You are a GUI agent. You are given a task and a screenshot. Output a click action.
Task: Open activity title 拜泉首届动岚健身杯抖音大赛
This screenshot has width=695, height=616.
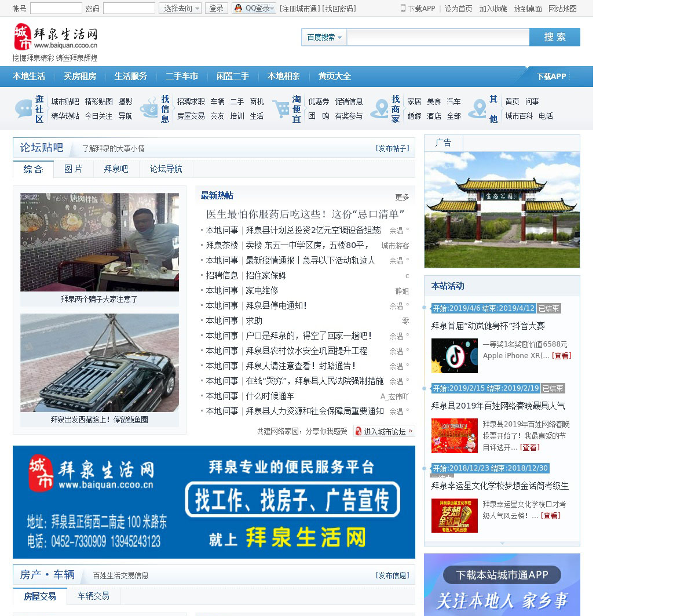488,326
